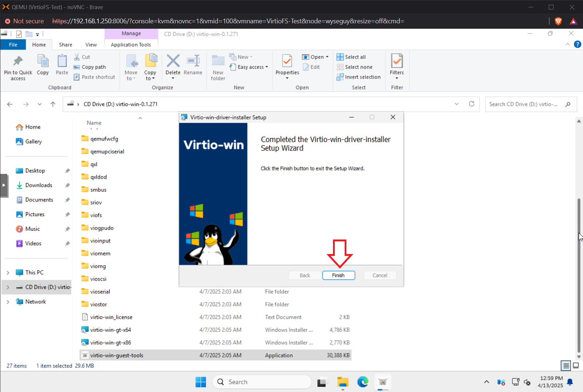Open Microsoft Edge from taskbar

tap(362, 382)
